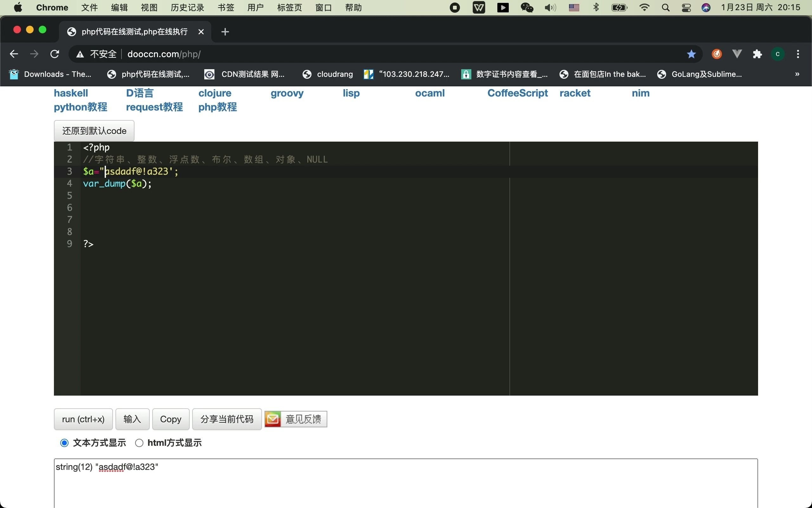Open the 帮助 menu

353,7
